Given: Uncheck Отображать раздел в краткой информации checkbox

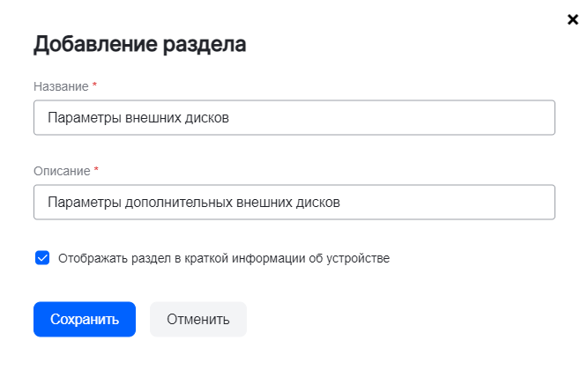Looking at the screenshot, I should pyautogui.click(x=42, y=258).
